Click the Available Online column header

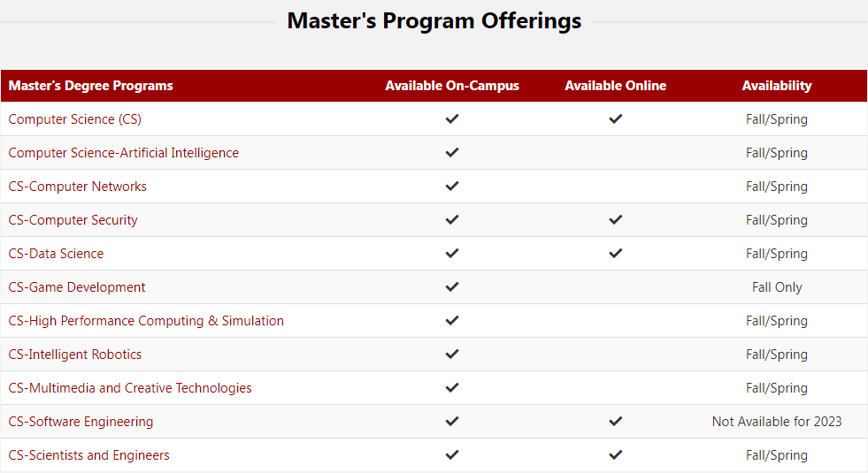coord(616,86)
